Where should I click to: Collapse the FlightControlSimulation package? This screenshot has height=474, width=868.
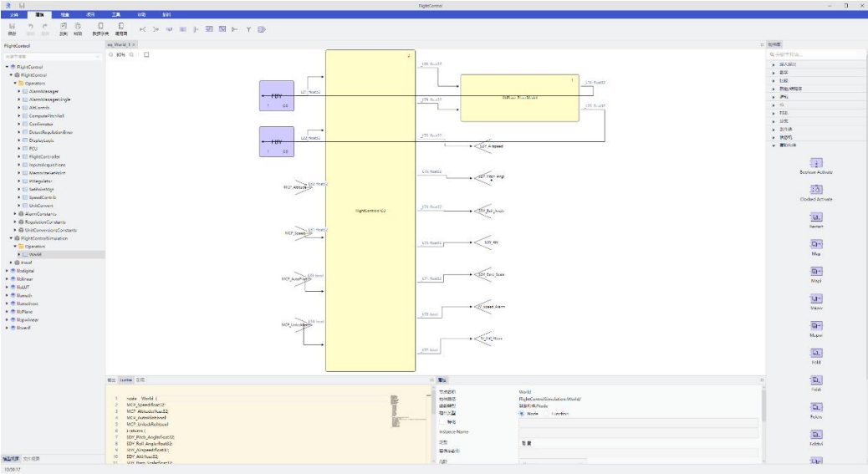click(11, 237)
